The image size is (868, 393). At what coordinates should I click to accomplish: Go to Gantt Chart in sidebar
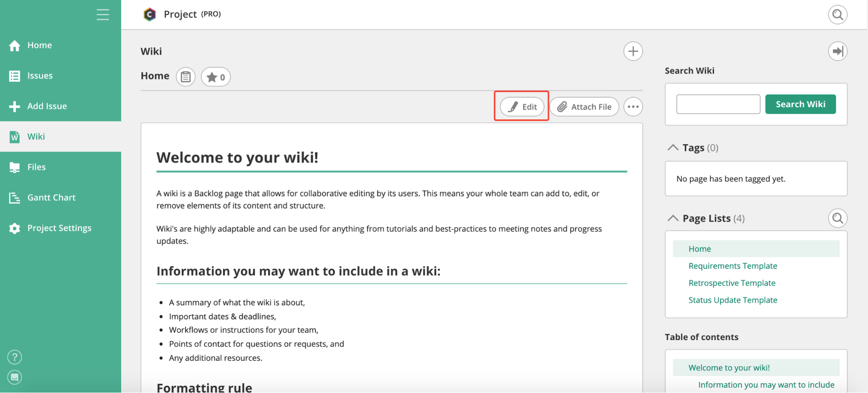pyautogui.click(x=51, y=197)
